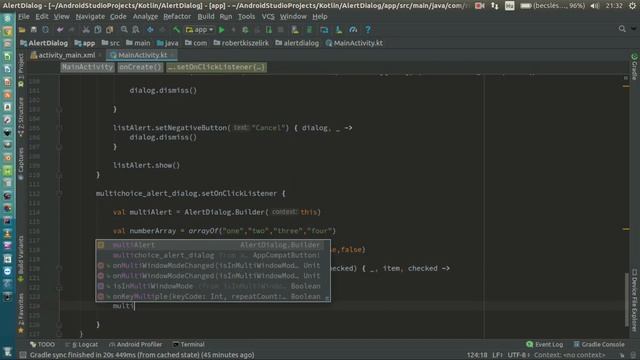Click the SDK Manager toolbar icon

coord(339,30)
